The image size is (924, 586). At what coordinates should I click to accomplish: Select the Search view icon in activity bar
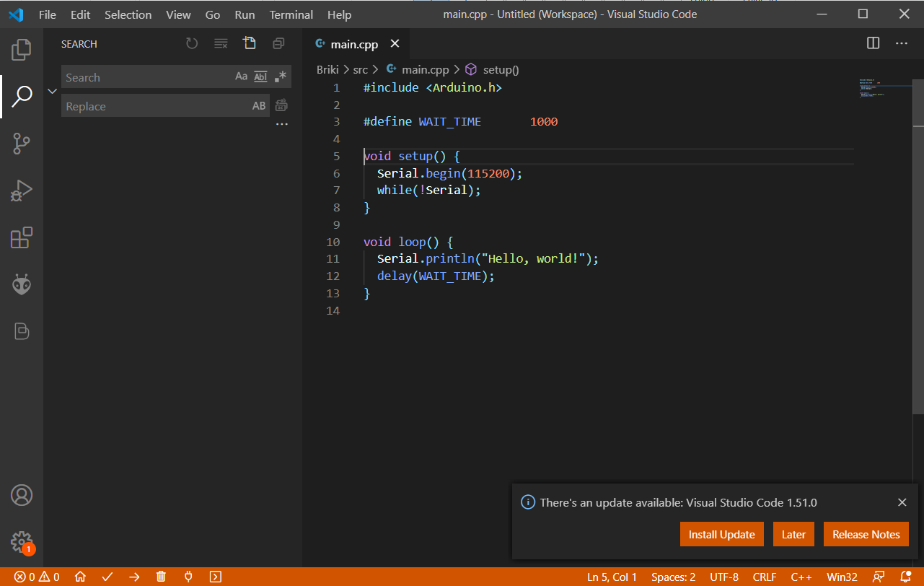click(x=22, y=96)
